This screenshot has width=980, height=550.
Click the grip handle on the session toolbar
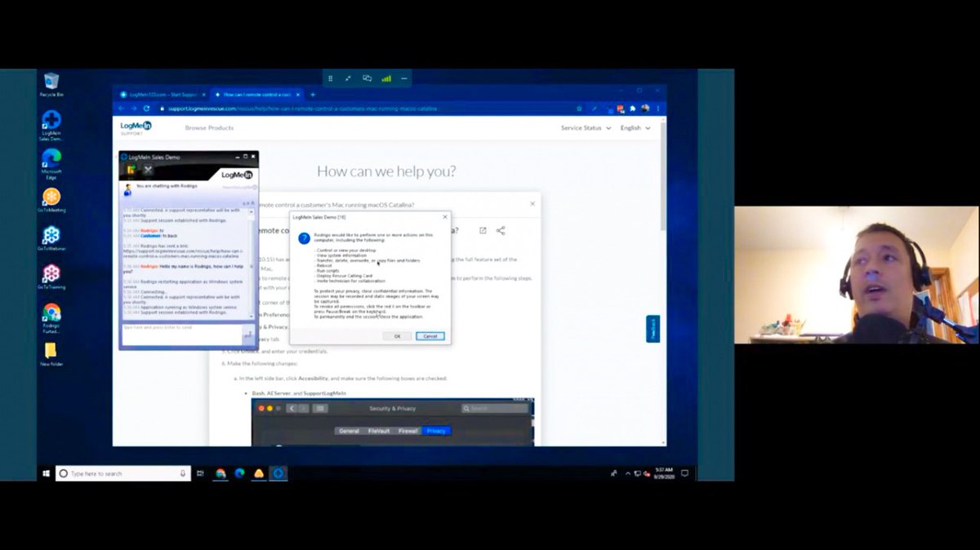pos(330,78)
